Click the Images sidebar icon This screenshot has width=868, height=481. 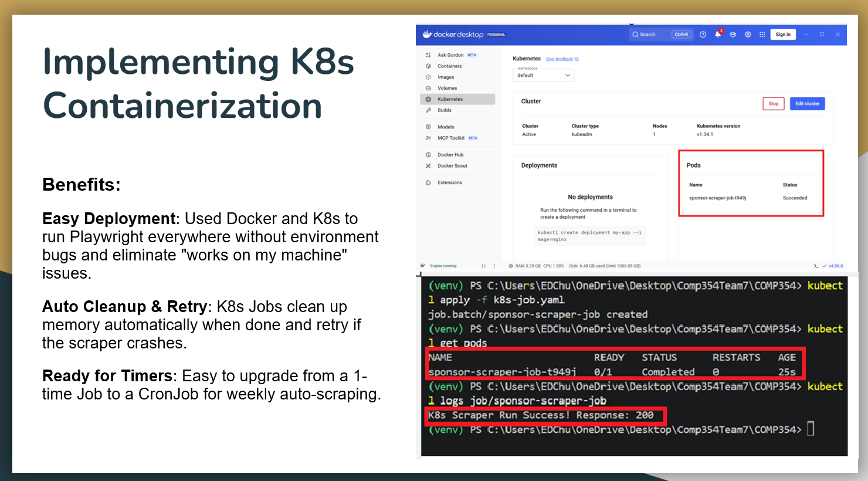coord(428,77)
